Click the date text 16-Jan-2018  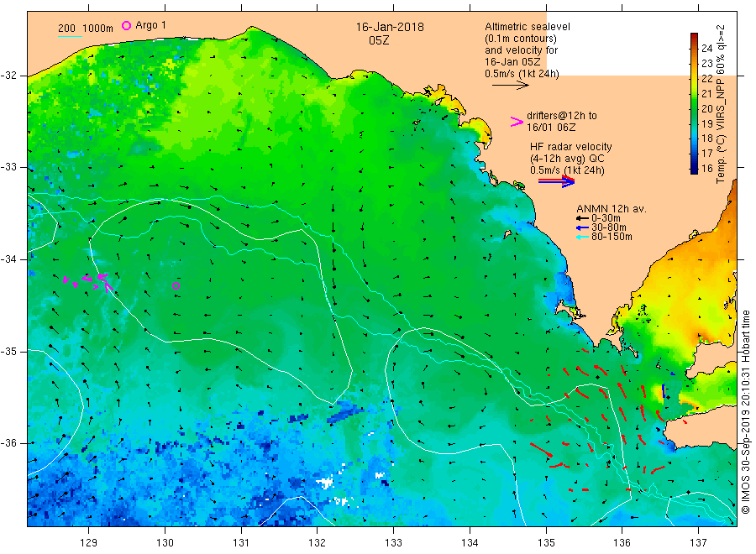tap(390, 27)
